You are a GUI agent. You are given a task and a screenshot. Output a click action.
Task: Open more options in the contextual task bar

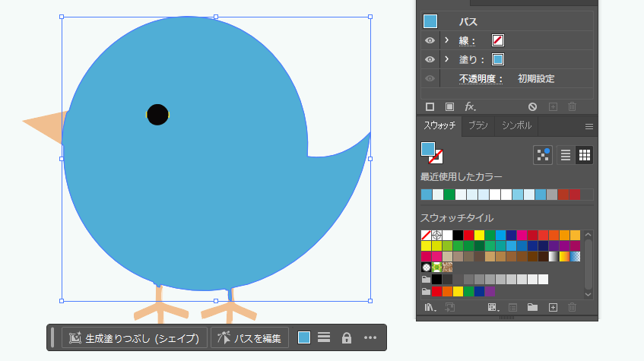tap(370, 337)
